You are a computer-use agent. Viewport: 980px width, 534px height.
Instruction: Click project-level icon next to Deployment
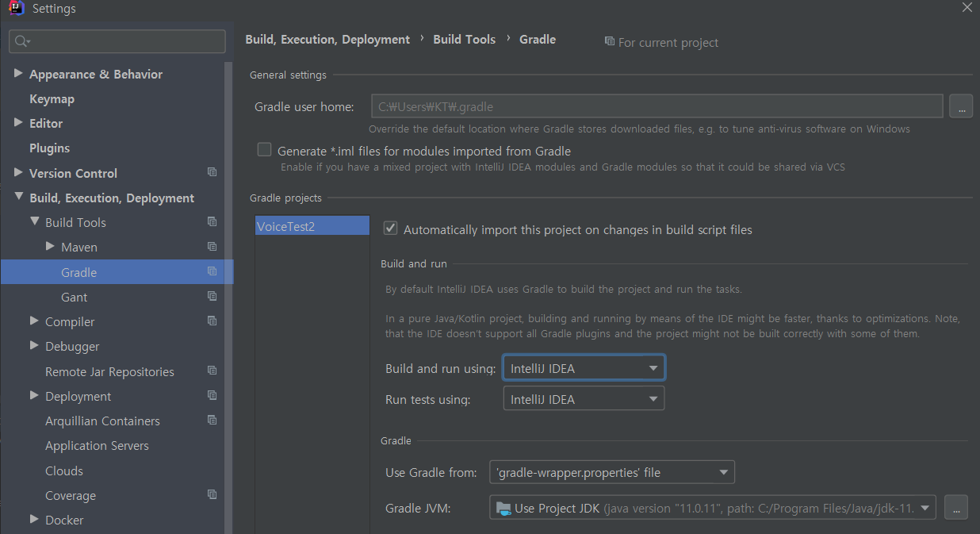tap(212, 395)
